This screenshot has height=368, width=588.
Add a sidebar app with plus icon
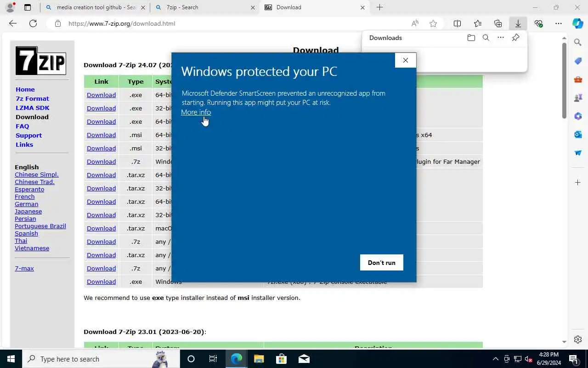tap(578, 183)
